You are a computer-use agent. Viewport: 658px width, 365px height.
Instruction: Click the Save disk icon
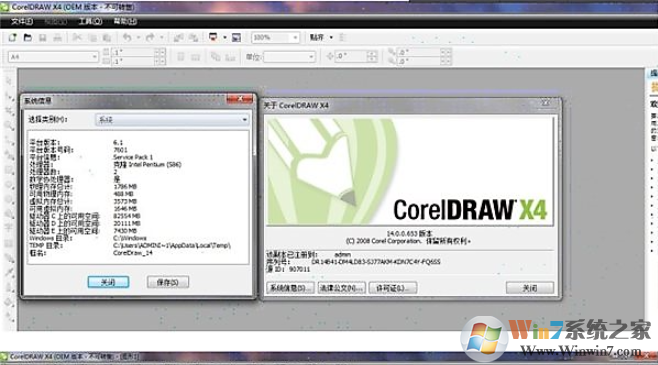pyautogui.click(x=42, y=38)
